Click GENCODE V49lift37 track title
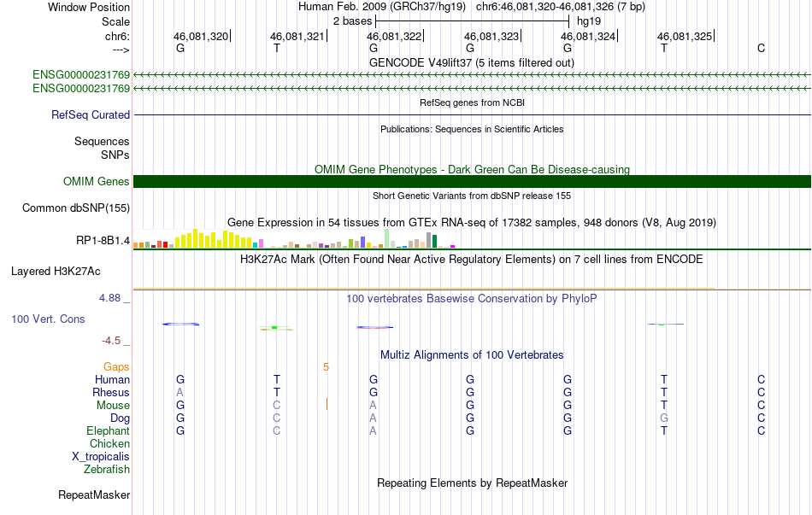The width and height of the screenshot is (812, 515). (x=472, y=62)
